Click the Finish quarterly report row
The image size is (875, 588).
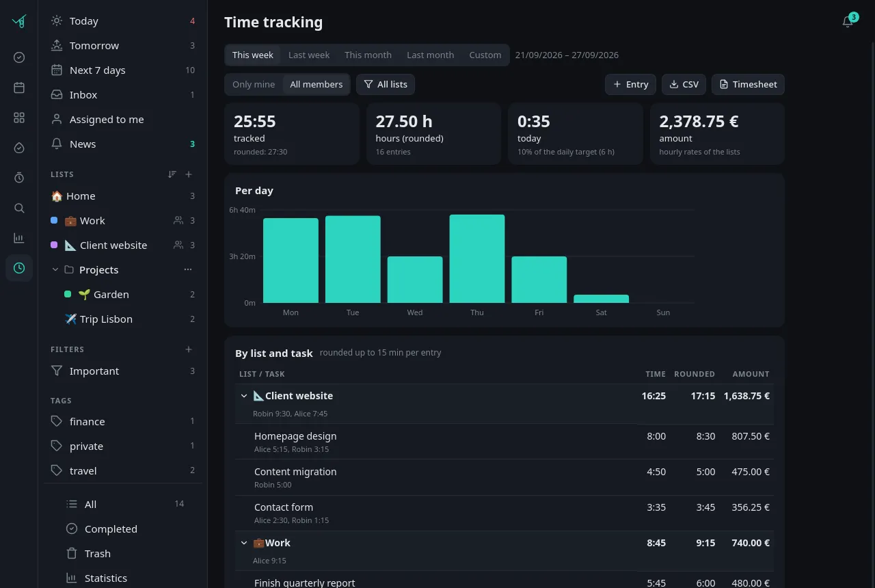[504, 581]
